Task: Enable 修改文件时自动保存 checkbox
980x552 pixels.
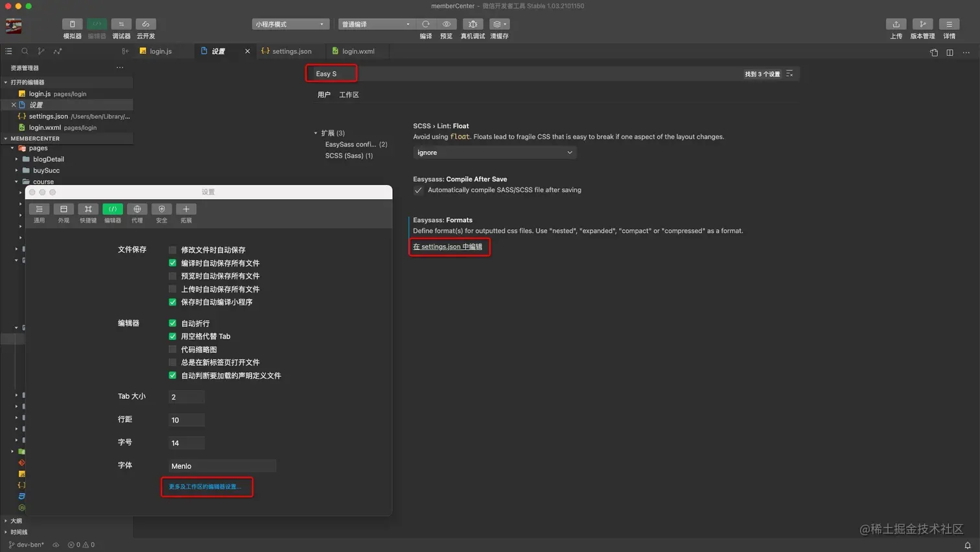Action: (x=172, y=250)
